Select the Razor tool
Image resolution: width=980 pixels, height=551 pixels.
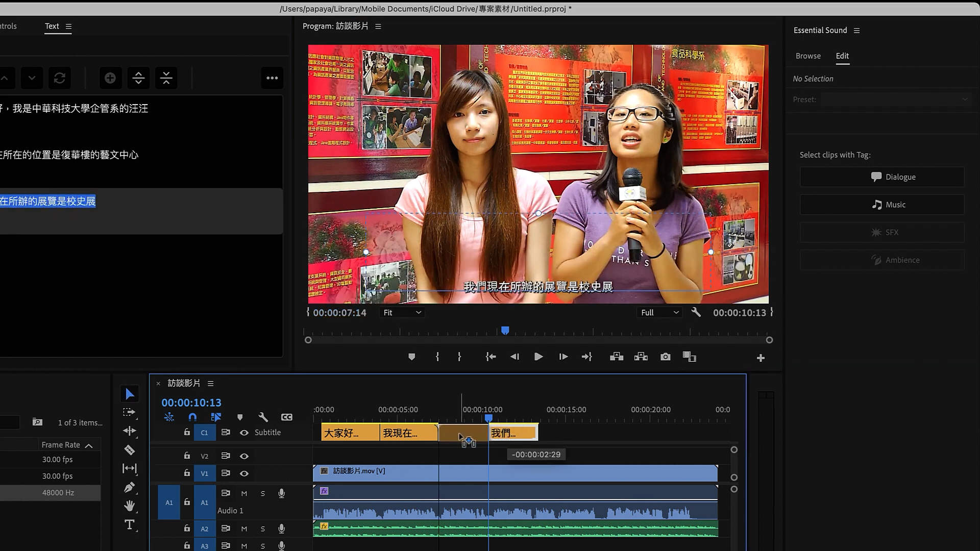[129, 450]
